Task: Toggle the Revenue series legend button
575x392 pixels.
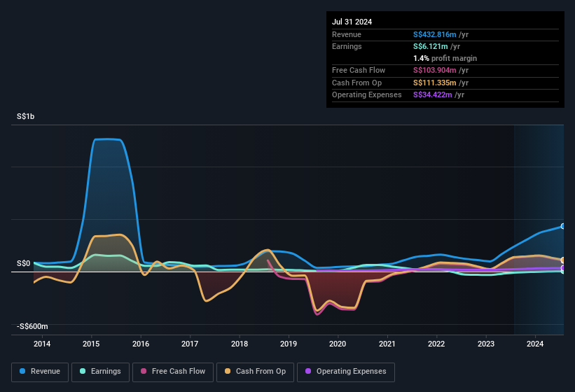Action: click(40, 372)
